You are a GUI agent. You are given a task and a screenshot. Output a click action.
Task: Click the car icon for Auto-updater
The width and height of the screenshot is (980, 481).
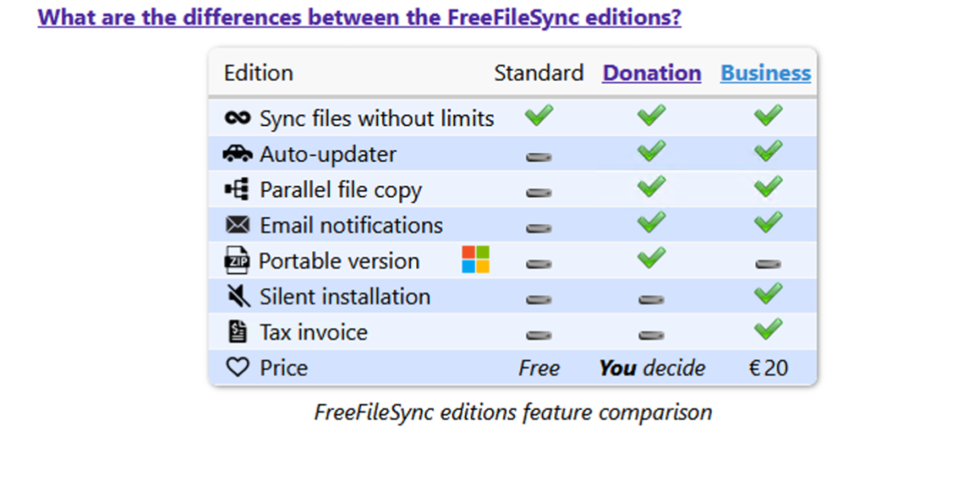(x=238, y=153)
